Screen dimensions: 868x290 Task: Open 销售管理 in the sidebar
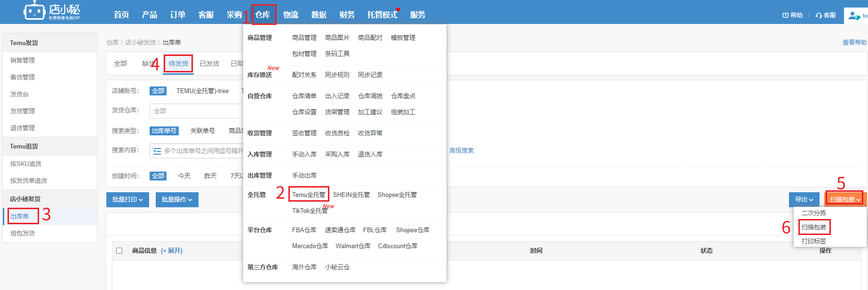click(23, 60)
